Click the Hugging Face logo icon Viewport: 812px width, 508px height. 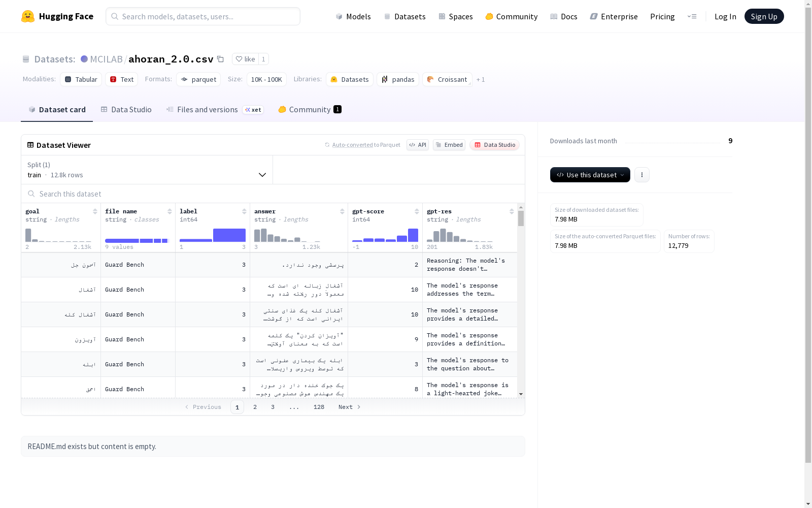tap(28, 16)
